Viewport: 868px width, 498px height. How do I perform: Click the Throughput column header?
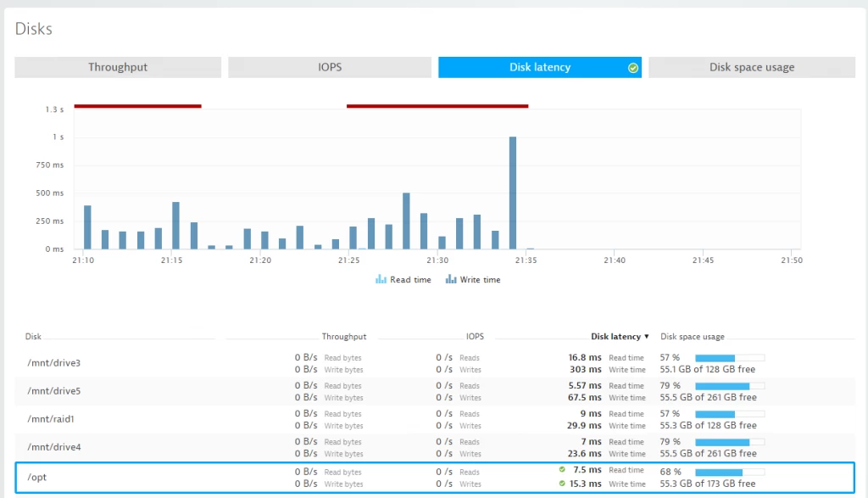click(x=344, y=336)
